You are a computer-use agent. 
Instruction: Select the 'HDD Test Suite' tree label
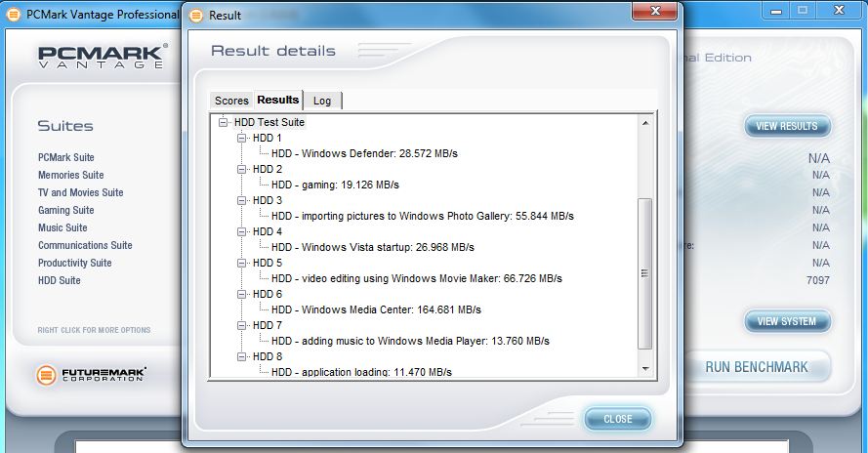[x=269, y=122]
